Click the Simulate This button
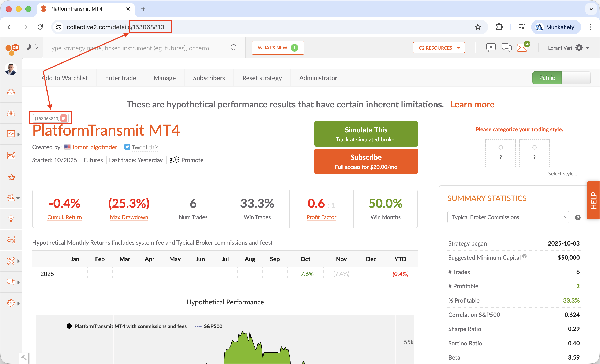This screenshot has width=600, height=364. [366, 134]
